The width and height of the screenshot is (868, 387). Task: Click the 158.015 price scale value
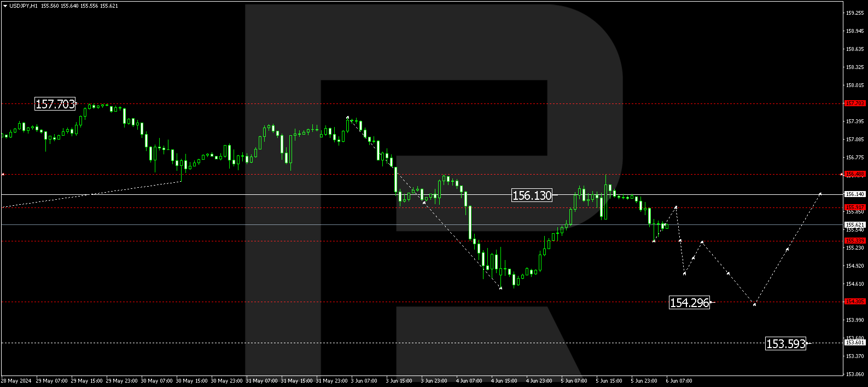(855, 85)
